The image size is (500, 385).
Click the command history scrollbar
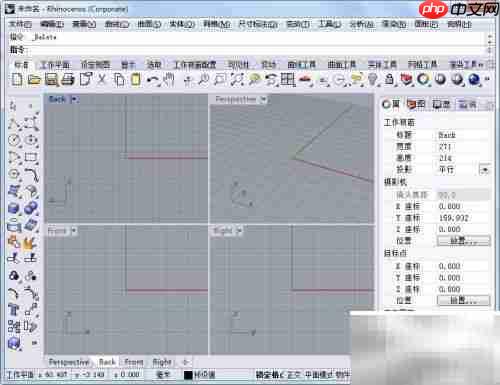pos(490,43)
